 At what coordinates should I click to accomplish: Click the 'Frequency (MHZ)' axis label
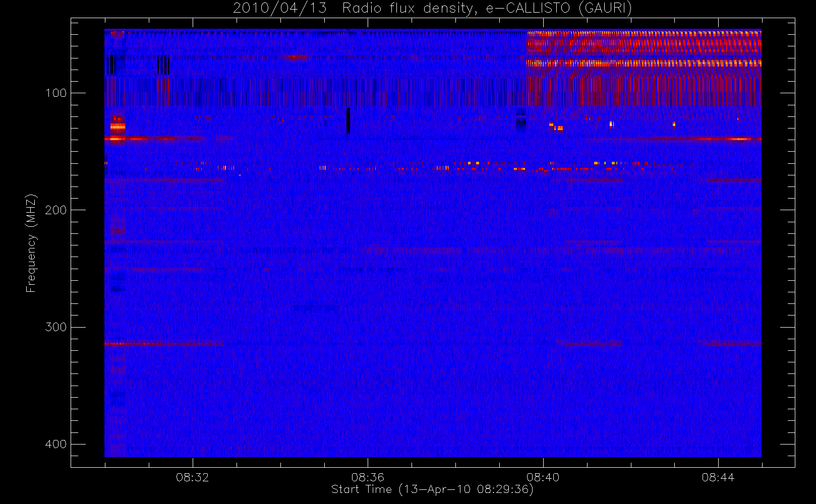click(x=31, y=243)
